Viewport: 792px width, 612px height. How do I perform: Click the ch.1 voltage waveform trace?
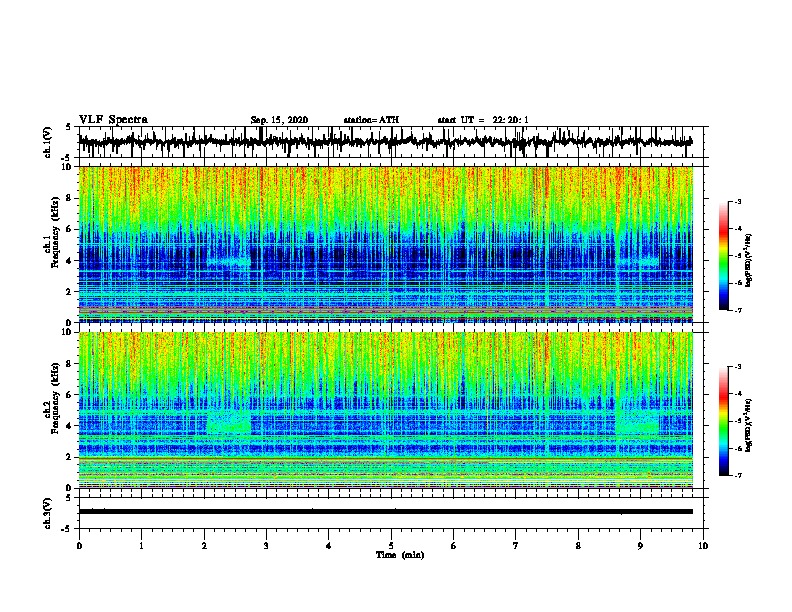tap(385, 142)
